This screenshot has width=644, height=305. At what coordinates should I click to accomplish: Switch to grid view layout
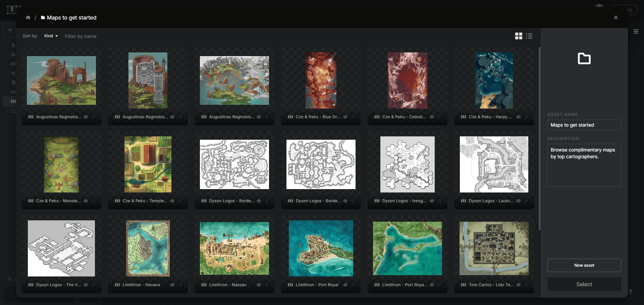pyautogui.click(x=519, y=36)
